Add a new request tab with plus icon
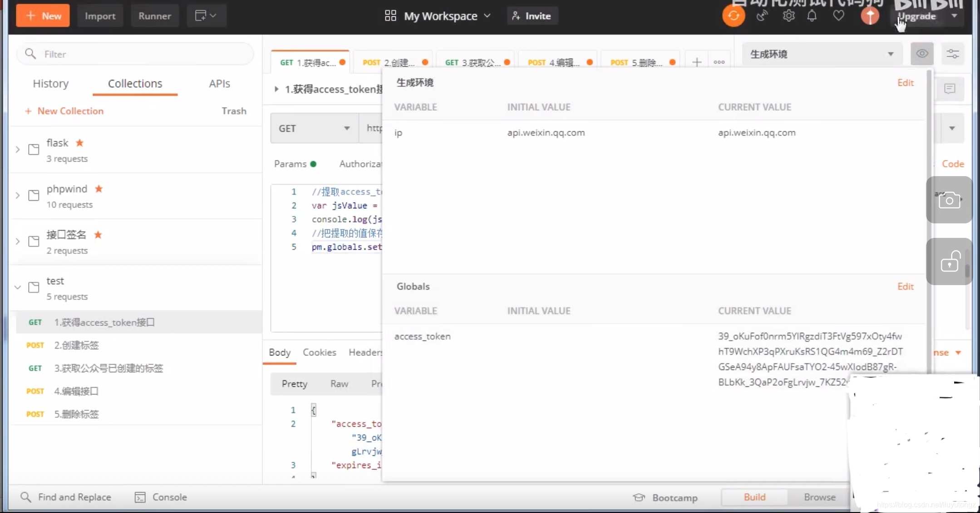The height and width of the screenshot is (513, 980). (696, 62)
